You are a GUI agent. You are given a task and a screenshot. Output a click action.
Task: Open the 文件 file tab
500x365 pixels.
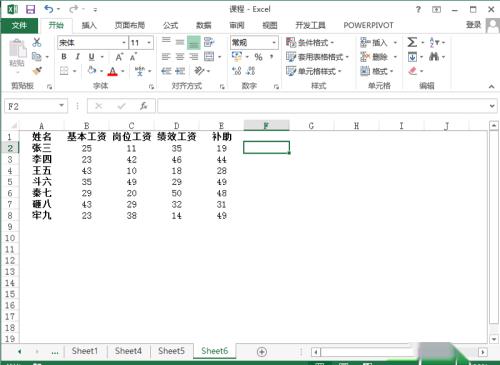19,25
